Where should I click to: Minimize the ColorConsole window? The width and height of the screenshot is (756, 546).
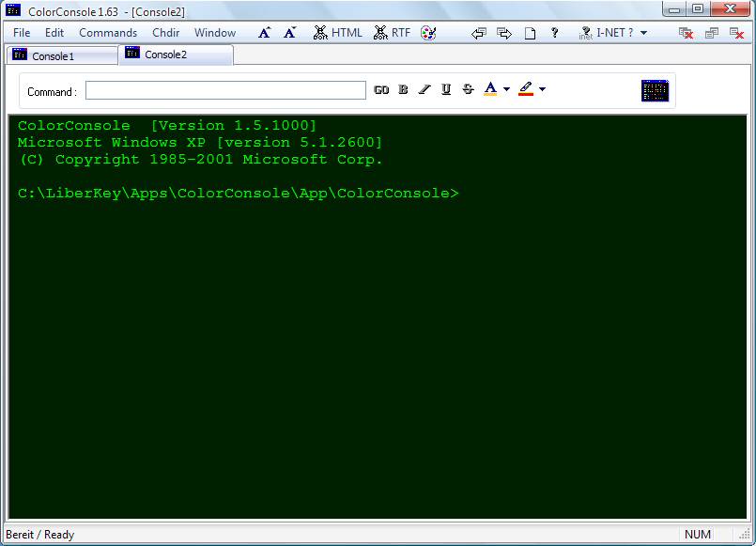click(x=674, y=9)
